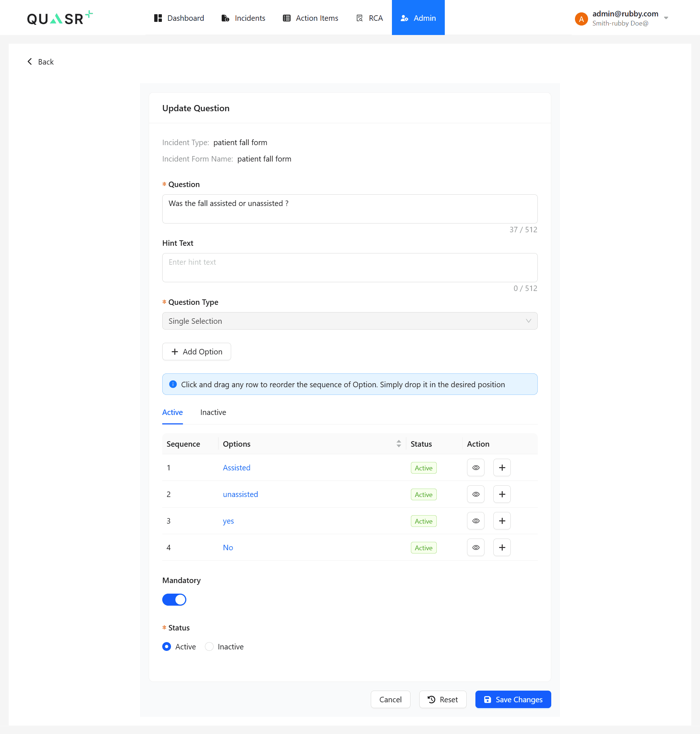Click the RCA icon in the navbar

click(x=359, y=18)
